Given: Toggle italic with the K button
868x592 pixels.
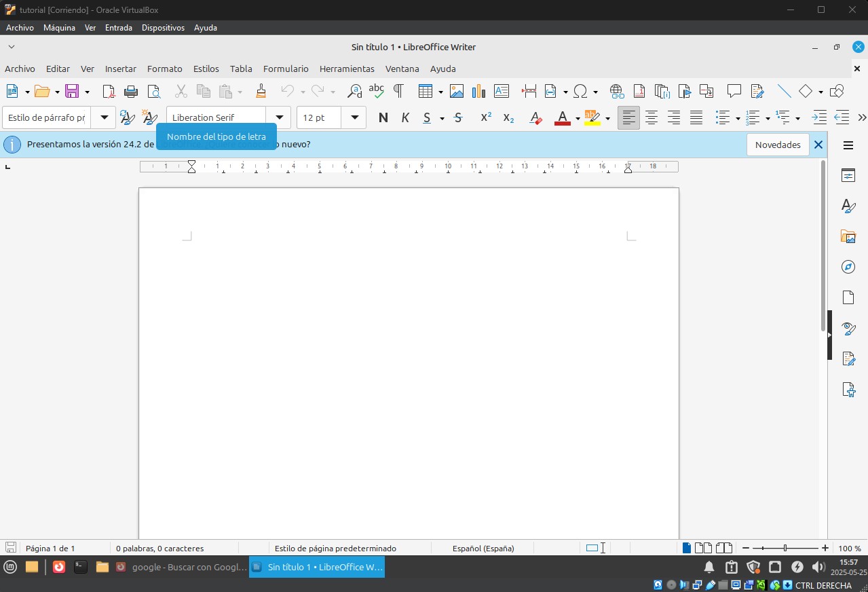Looking at the screenshot, I should (x=406, y=117).
